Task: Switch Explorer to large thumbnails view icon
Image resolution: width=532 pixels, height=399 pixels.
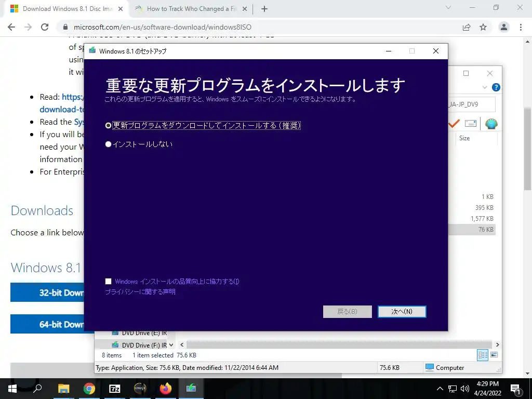Action: tap(494, 355)
